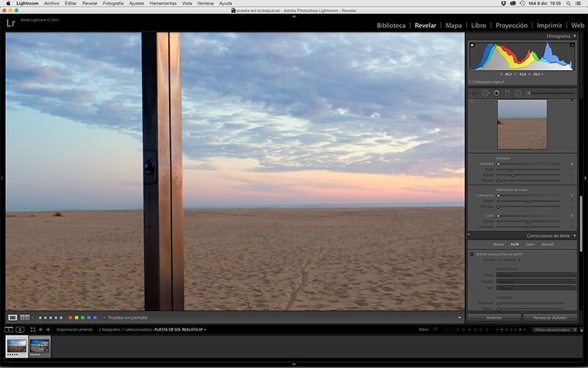The image size is (588, 368).
Task: Open the Modelo lens model dropdown
Action: tap(537, 281)
